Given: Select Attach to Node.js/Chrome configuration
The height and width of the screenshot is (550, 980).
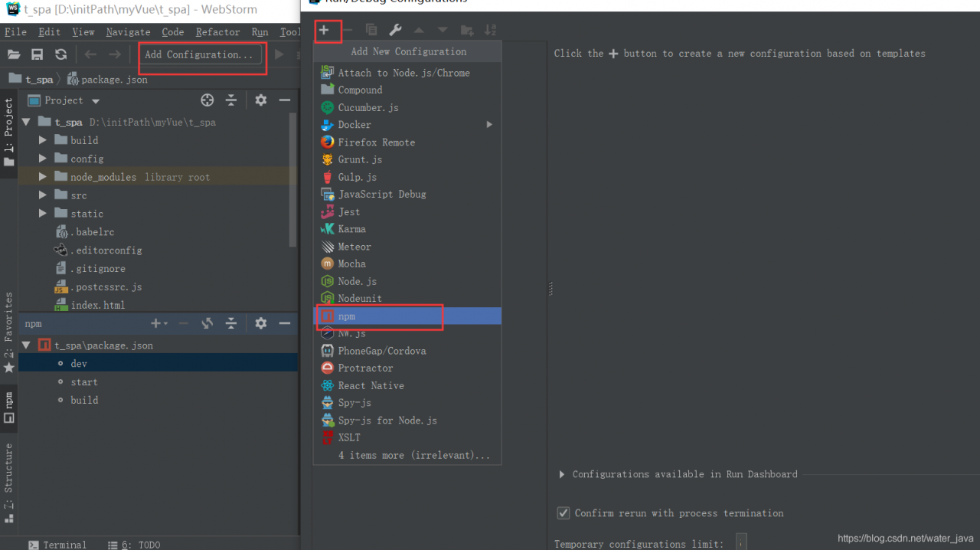Looking at the screenshot, I should 407,73.
